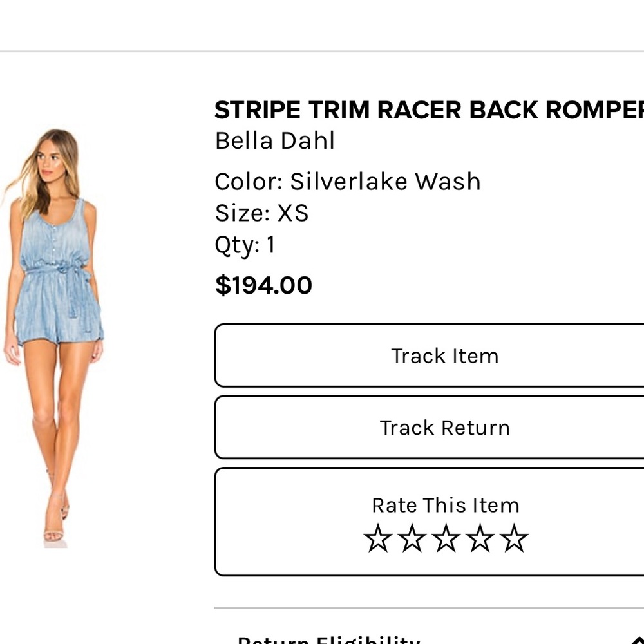Screen dimensions: 644x644
Task: Adjust the five-star rating control
Action: 444,539
